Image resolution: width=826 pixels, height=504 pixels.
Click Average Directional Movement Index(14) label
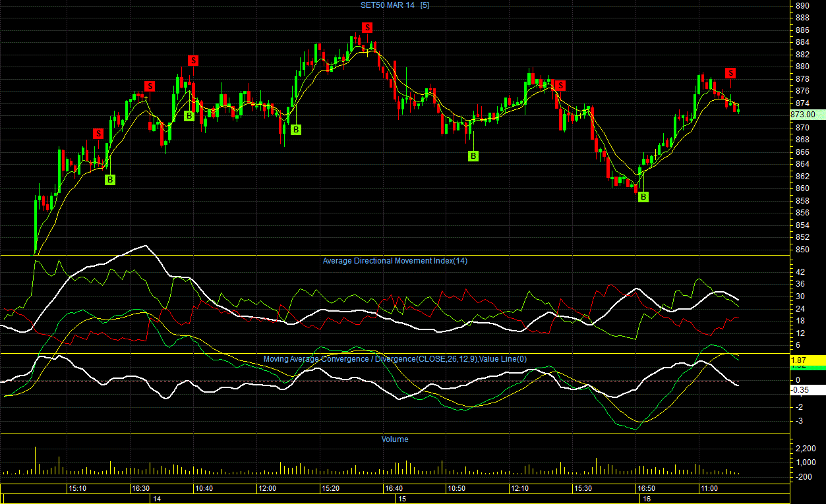click(395, 261)
